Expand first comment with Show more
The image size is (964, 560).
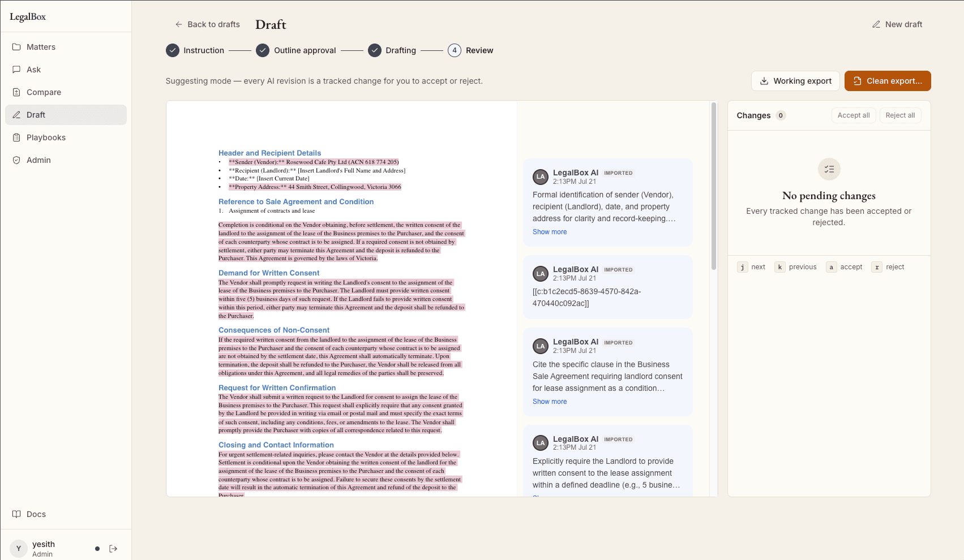(550, 232)
